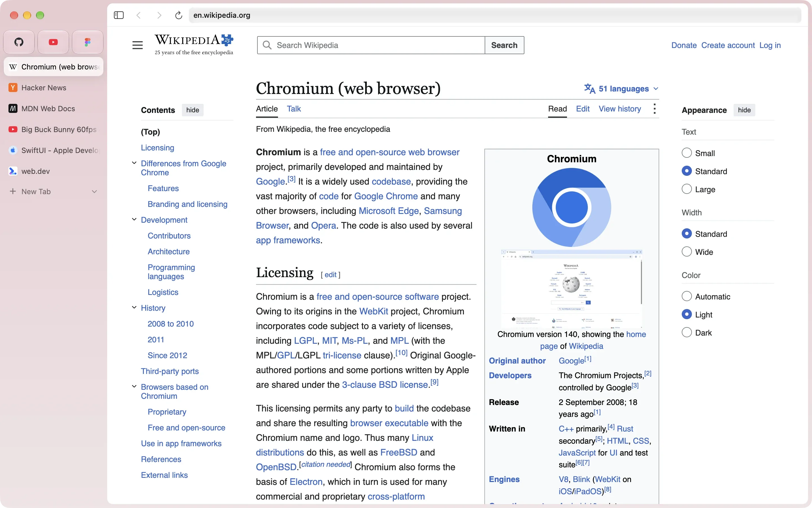Open Wikipedia main menu hamburger icon
This screenshot has width=812, height=508.
coord(138,45)
